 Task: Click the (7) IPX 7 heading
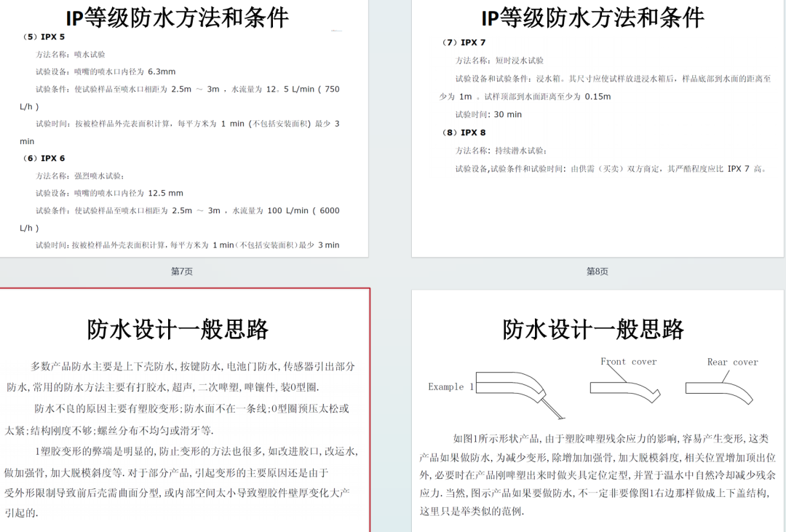click(x=464, y=43)
